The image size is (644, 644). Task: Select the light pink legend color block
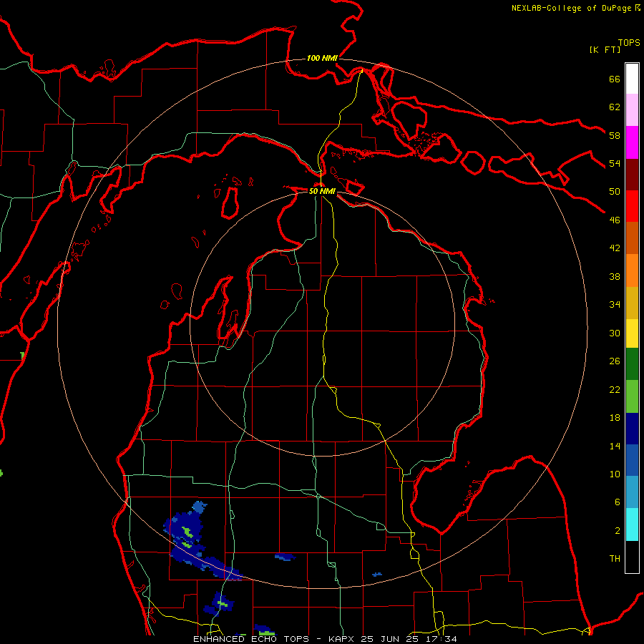click(632, 109)
